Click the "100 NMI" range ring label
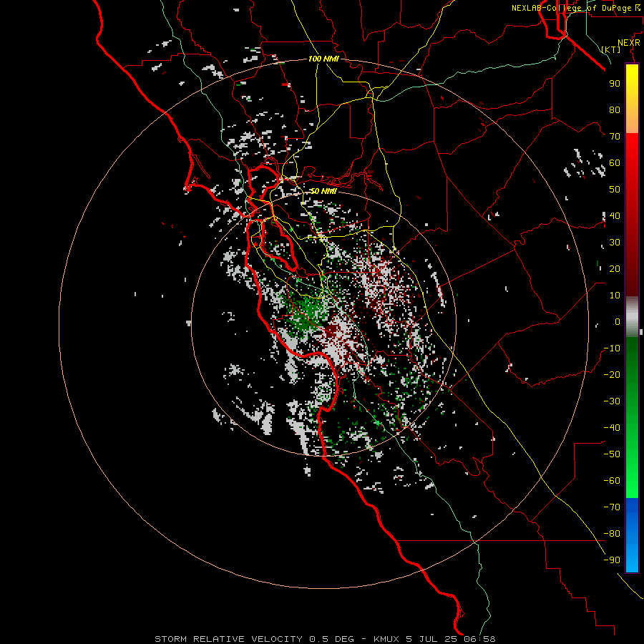 coord(323,59)
